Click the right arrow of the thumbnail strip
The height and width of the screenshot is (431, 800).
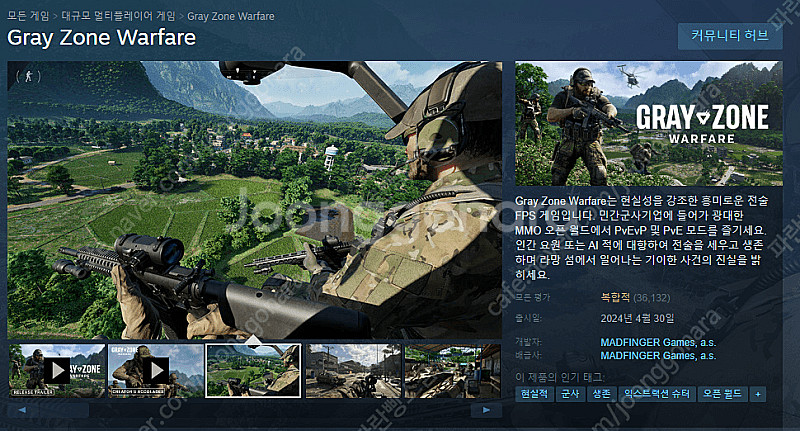tap(486, 410)
